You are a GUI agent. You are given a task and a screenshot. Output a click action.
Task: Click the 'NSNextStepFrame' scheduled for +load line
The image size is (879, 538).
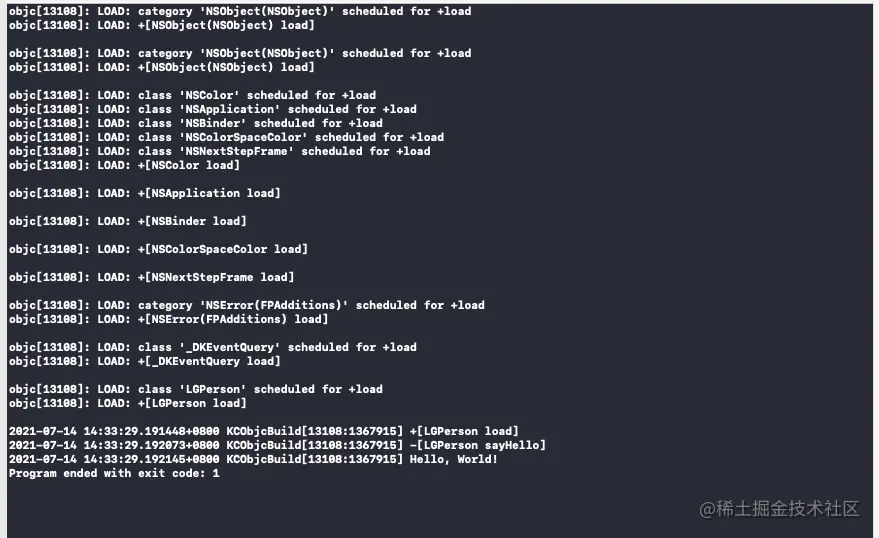tap(219, 151)
